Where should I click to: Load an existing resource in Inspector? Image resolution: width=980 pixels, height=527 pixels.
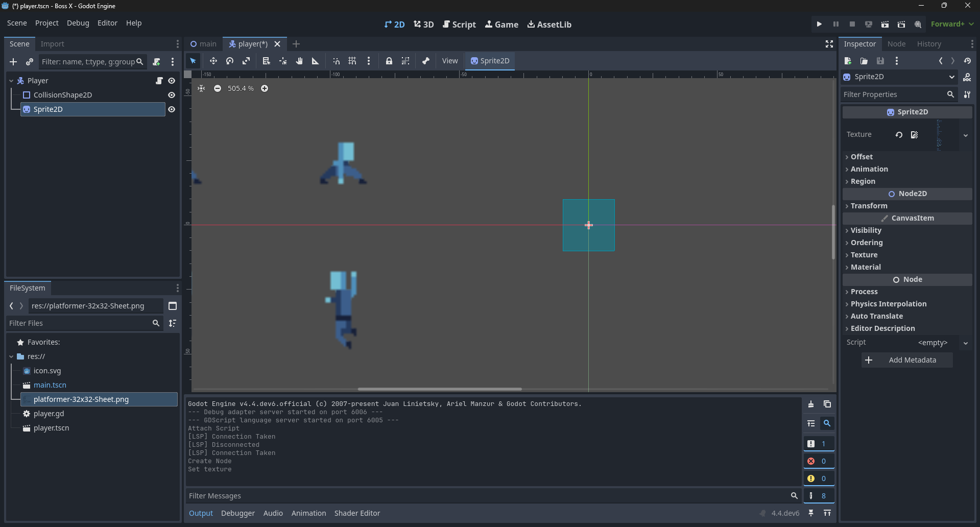click(864, 61)
